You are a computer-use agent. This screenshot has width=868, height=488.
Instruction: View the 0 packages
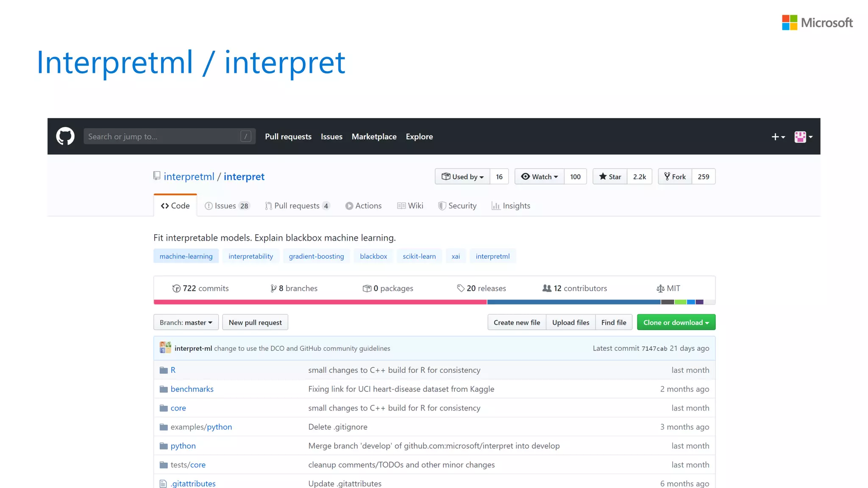(x=388, y=288)
